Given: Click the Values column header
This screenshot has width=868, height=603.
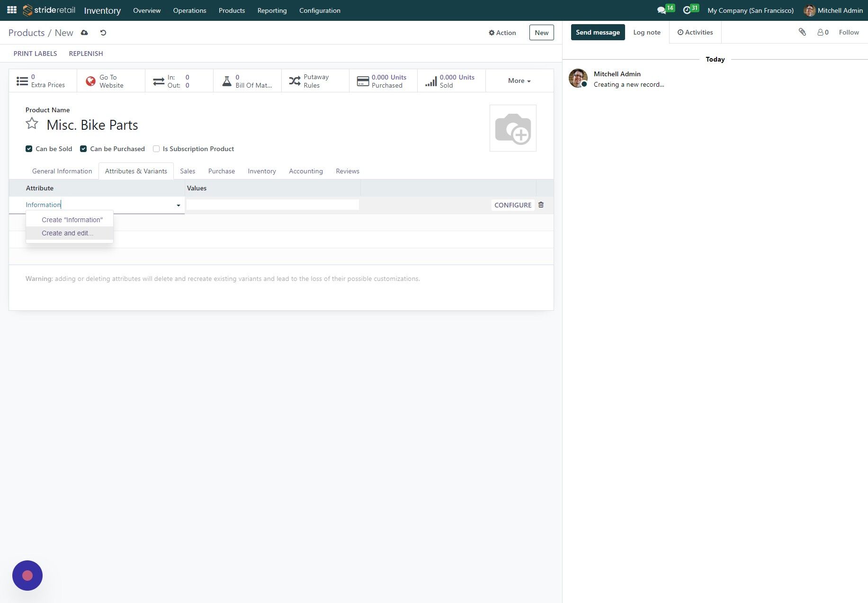Looking at the screenshot, I should (x=197, y=188).
